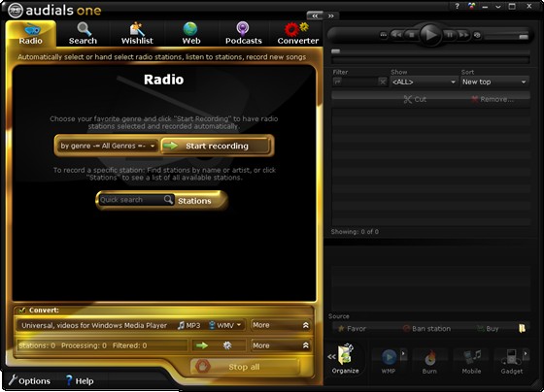Open the Burn disc icon
Viewport: 544px width, 392px height.
point(429,358)
